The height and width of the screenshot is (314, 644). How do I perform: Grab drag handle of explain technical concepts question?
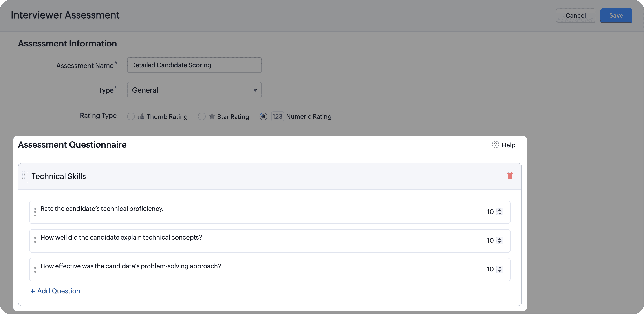pyautogui.click(x=35, y=241)
